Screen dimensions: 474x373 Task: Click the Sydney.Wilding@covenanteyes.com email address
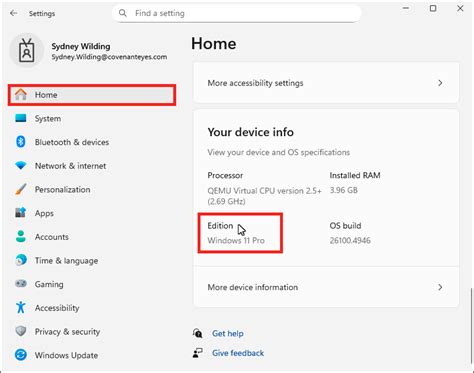click(x=109, y=57)
